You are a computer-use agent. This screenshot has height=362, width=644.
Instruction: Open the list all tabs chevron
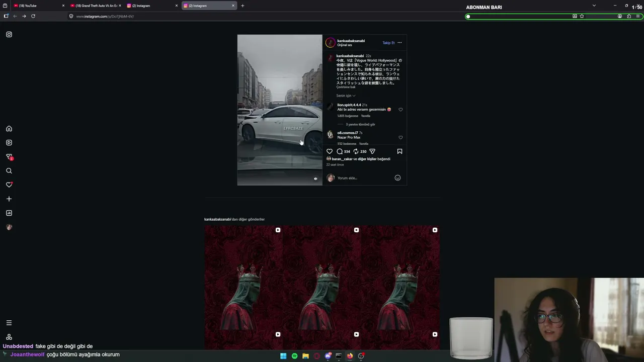pyautogui.click(x=594, y=6)
